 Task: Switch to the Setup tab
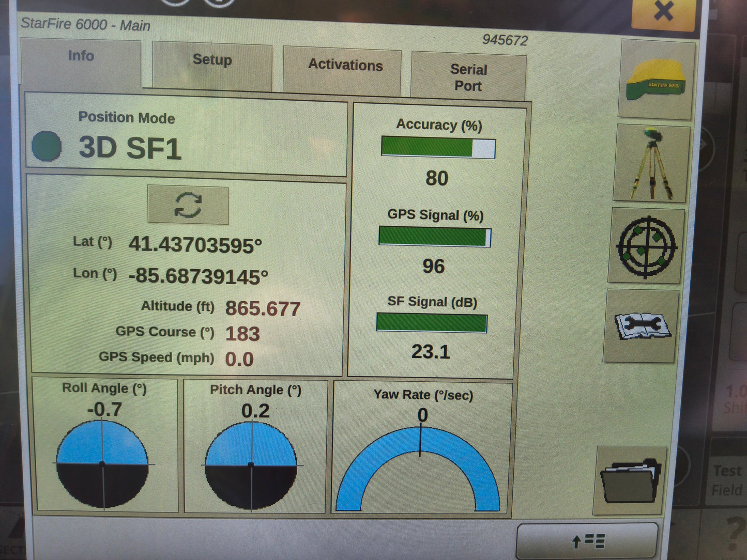click(212, 66)
